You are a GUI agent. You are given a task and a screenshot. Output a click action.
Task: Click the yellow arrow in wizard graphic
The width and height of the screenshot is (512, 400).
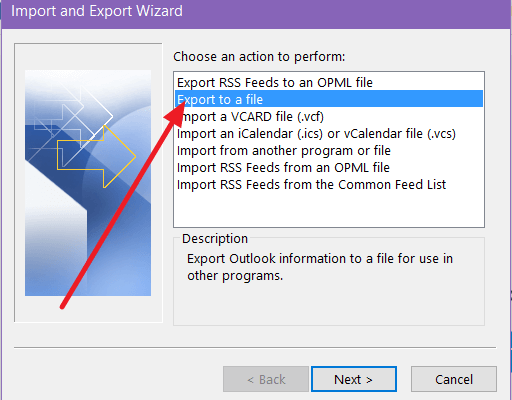(97, 156)
